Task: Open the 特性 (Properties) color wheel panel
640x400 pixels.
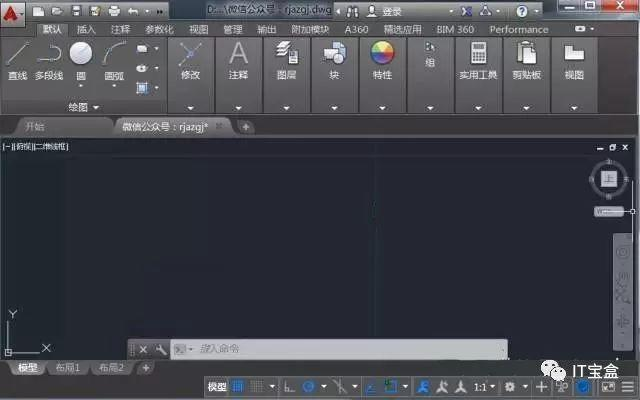Action: click(x=382, y=61)
